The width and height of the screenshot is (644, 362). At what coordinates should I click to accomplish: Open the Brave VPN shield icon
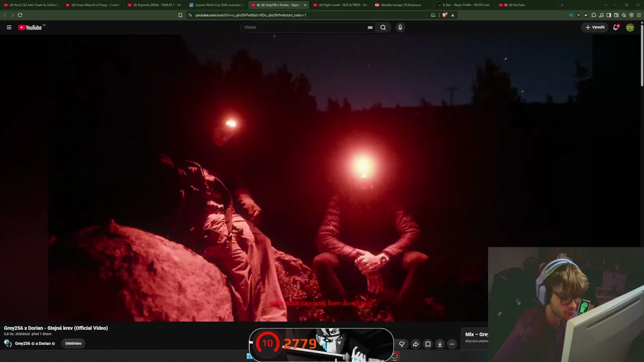click(631, 15)
